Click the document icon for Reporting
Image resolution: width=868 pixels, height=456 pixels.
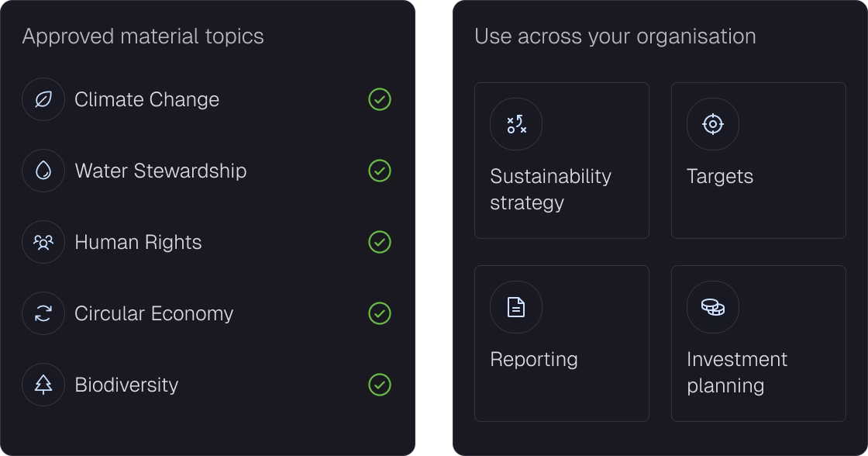tap(516, 307)
